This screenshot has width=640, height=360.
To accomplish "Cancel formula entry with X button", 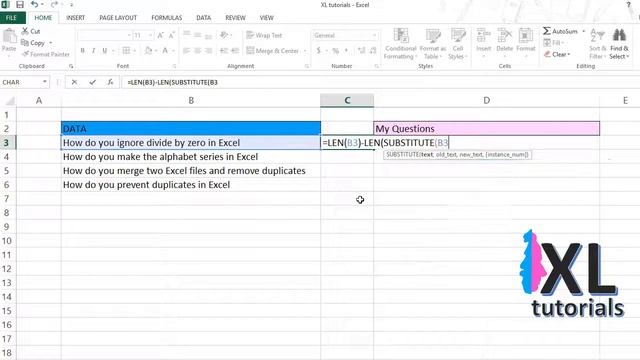I will pos(74,82).
